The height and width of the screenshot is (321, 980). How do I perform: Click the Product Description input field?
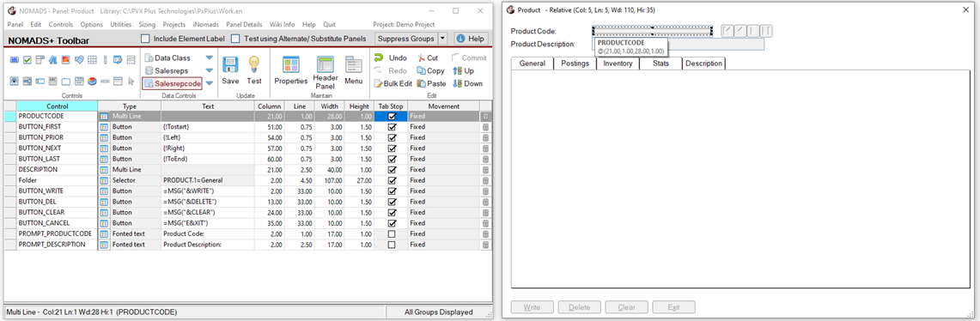coord(679,44)
